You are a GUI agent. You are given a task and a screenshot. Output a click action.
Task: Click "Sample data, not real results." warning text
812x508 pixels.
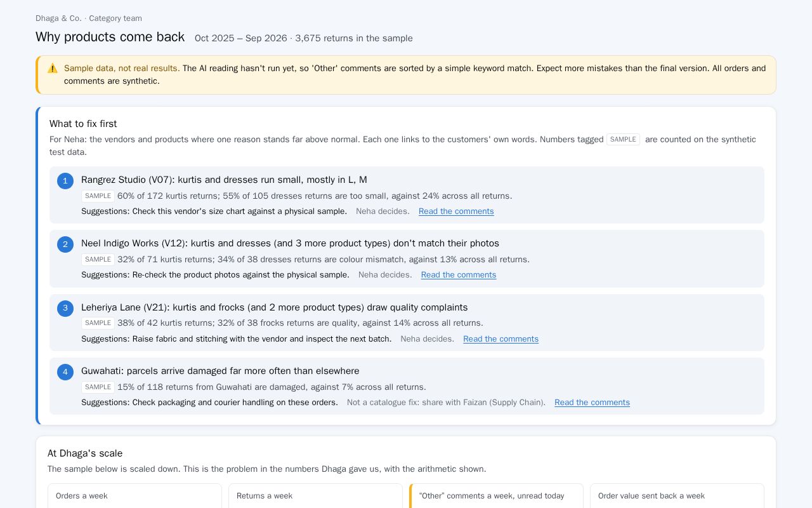(x=122, y=69)
